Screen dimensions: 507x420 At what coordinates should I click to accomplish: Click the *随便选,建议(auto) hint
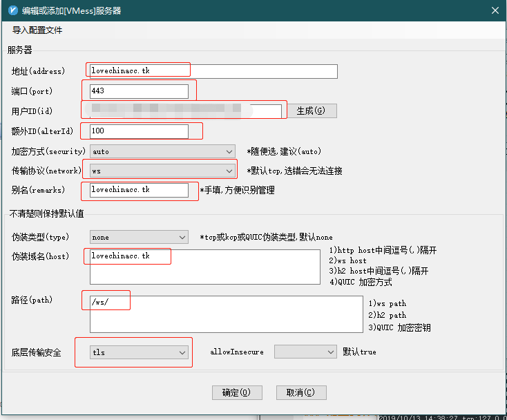click(284, 151)
